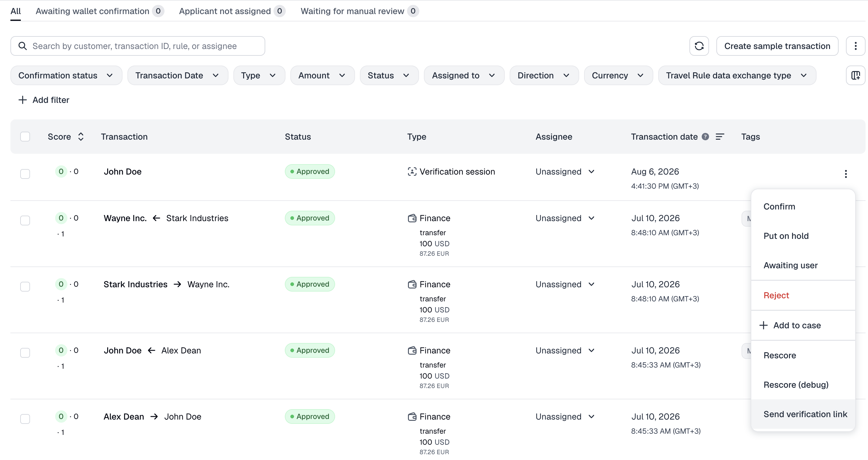Sort by the Score column arrows
The width and height of the screenshot is (868, 460).
(81, 137)
